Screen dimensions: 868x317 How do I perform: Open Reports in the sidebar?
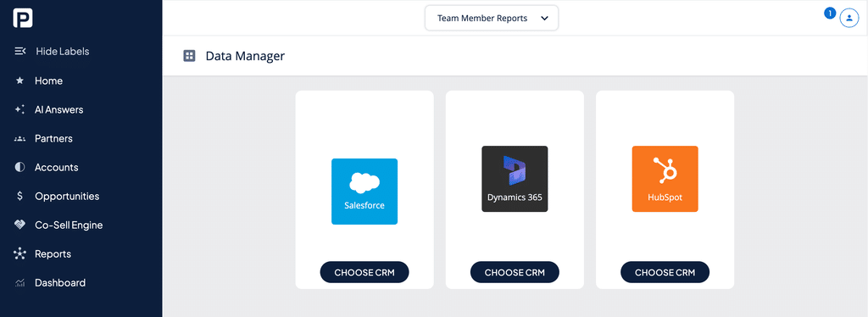(x=53, y=254)
